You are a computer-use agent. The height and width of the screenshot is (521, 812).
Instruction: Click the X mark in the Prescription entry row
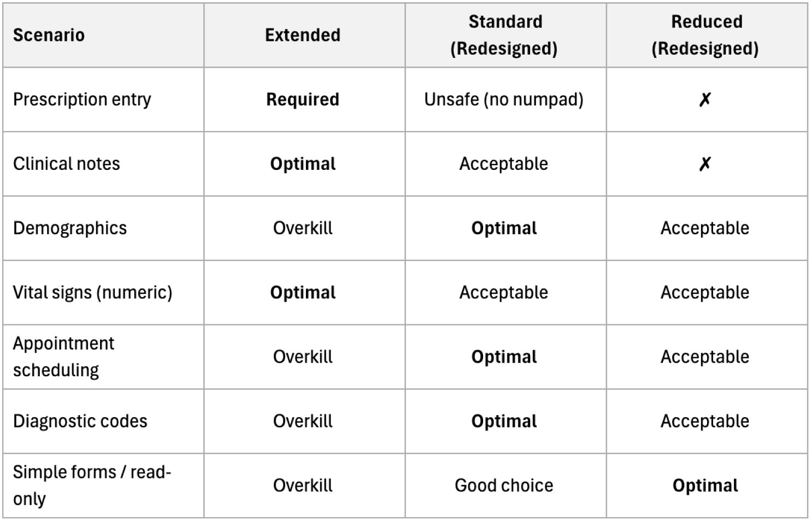[705, 100]
